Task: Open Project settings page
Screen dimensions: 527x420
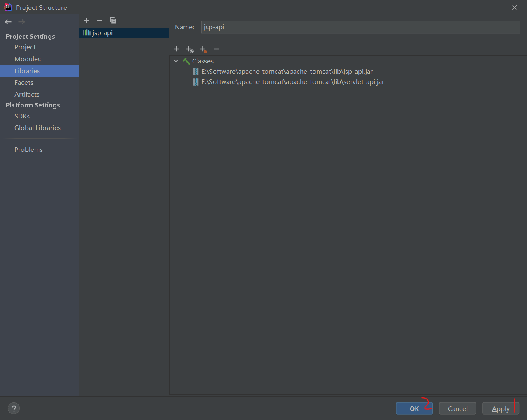Action: tap(25, 47)
